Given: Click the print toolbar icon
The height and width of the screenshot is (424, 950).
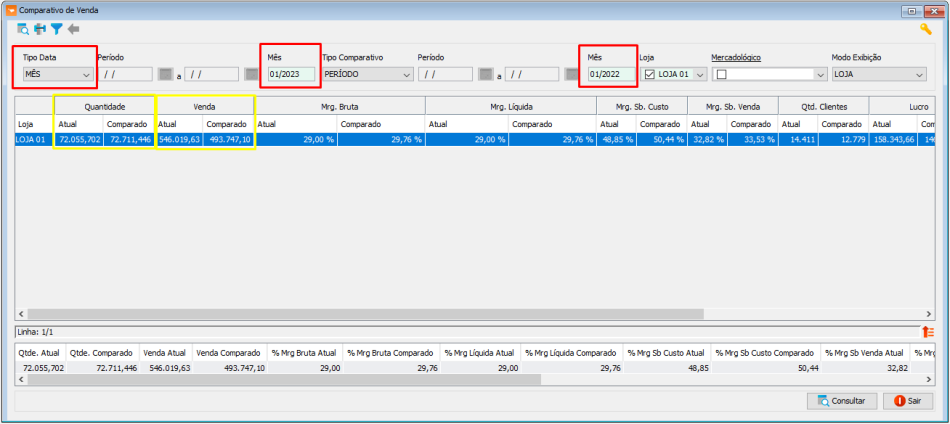Looking at the screenshot, I should (40, 29).
